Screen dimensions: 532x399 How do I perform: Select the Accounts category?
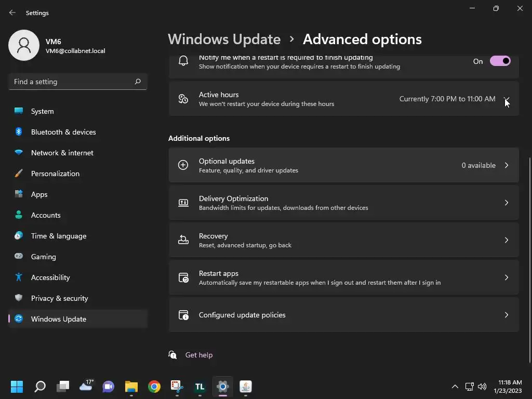click(78, 215)
